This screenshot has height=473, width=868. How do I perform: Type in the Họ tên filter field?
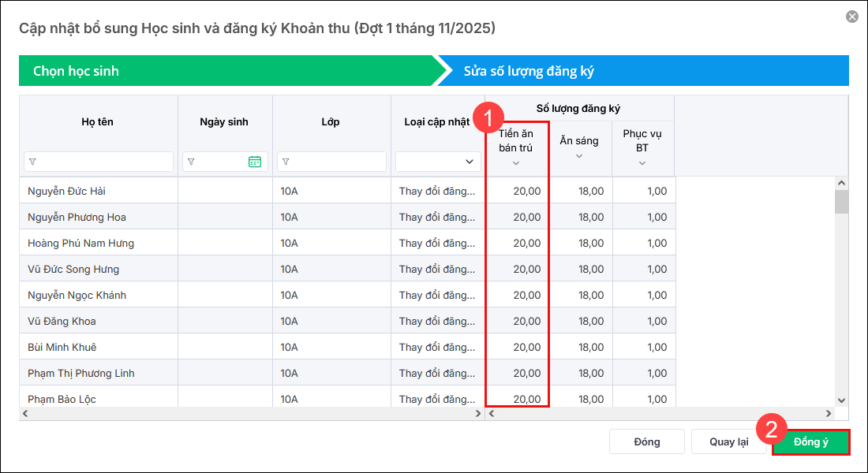tap(104, 162)
